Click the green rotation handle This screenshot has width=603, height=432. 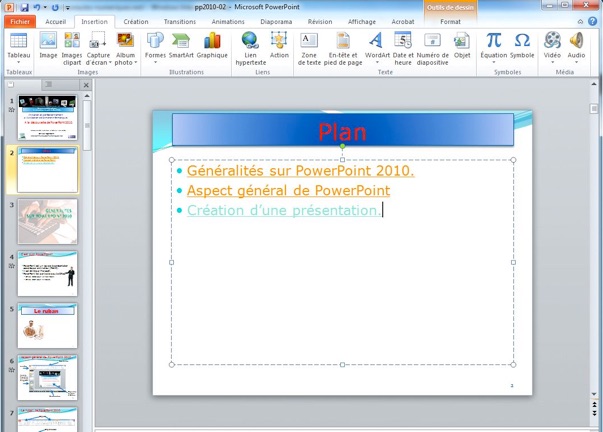pyautogui.click(x=342, y=146)
